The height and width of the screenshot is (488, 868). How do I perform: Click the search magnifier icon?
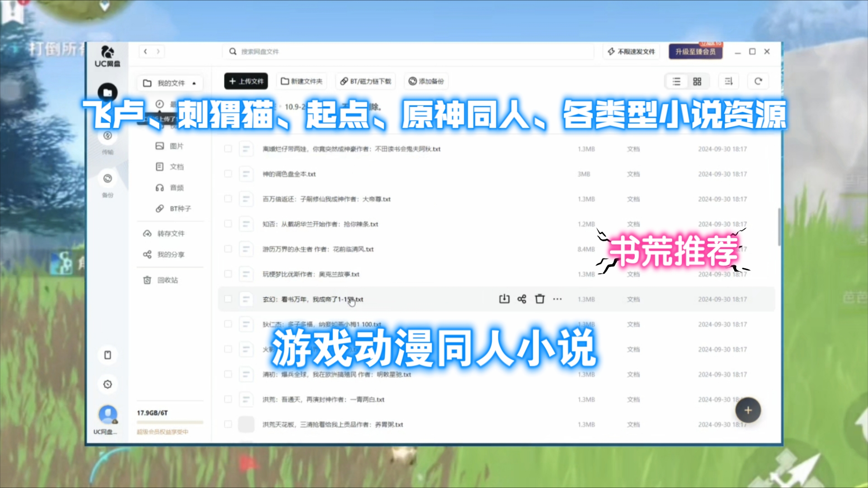[x=233, y=52]
